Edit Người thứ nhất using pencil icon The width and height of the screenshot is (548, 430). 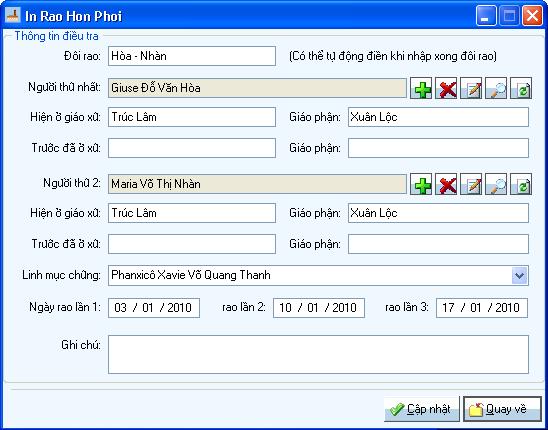[x=471, y=88]
